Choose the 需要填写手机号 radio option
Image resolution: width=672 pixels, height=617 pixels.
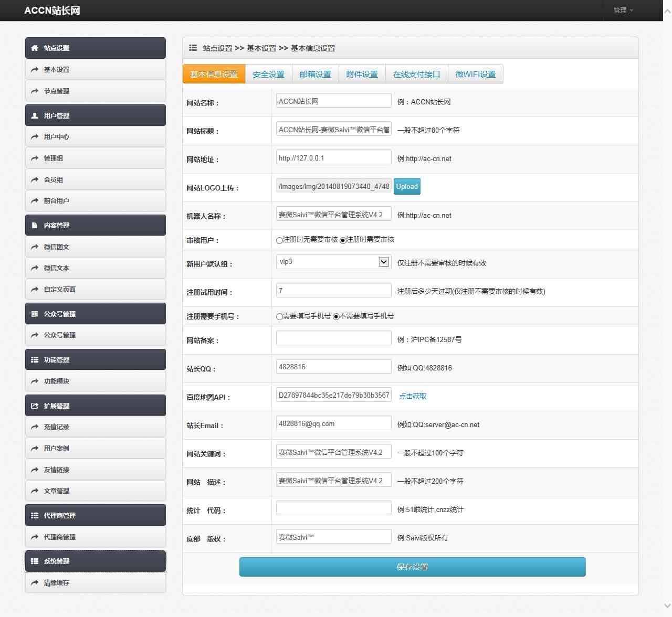(x=279, y=317)
